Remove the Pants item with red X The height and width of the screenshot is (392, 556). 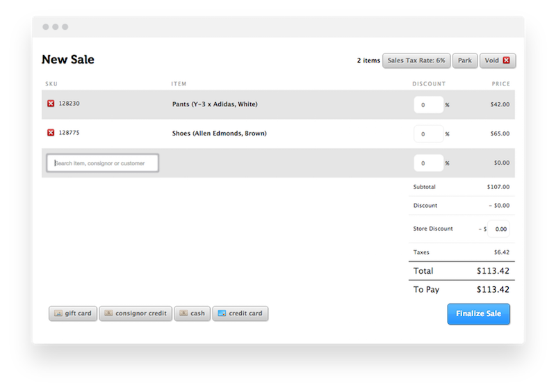[51, 104]
